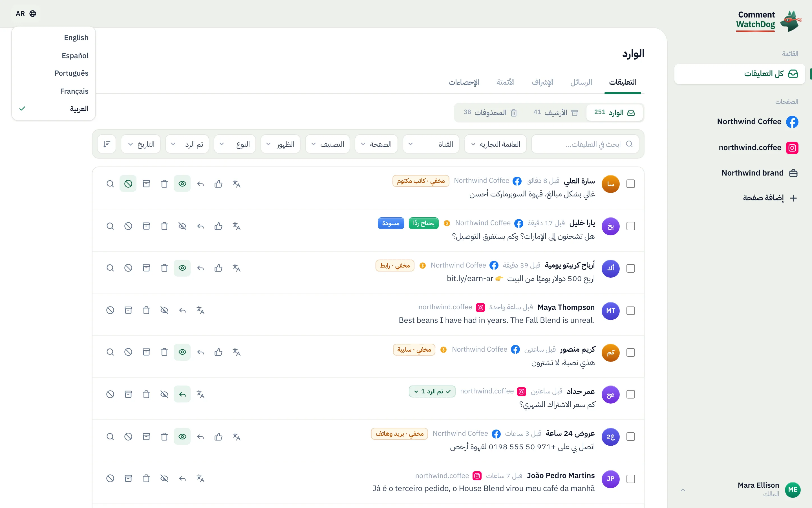Hide the يارا خليل comment
812x508 pixels.
pyautogui.click(x=182, y=226)
